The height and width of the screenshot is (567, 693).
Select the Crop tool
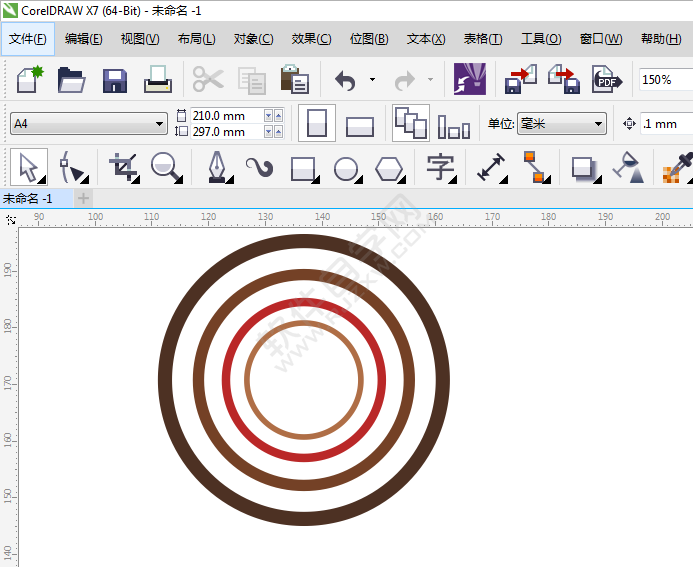point(123,167)
